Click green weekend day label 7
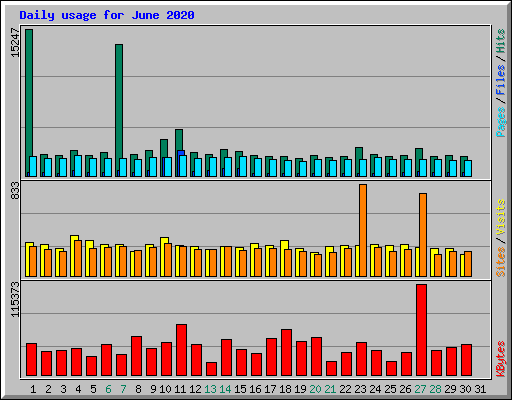 tap(123, 389)
